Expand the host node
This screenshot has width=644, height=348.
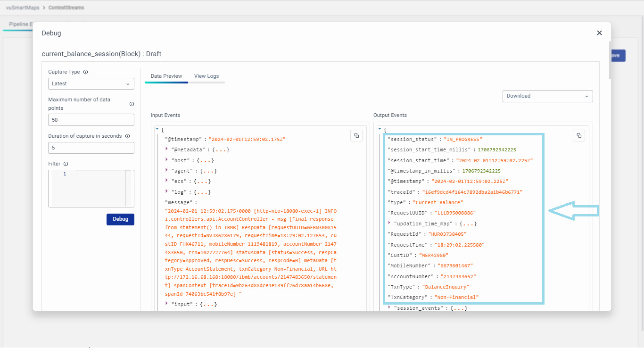[x=167, y=160]
